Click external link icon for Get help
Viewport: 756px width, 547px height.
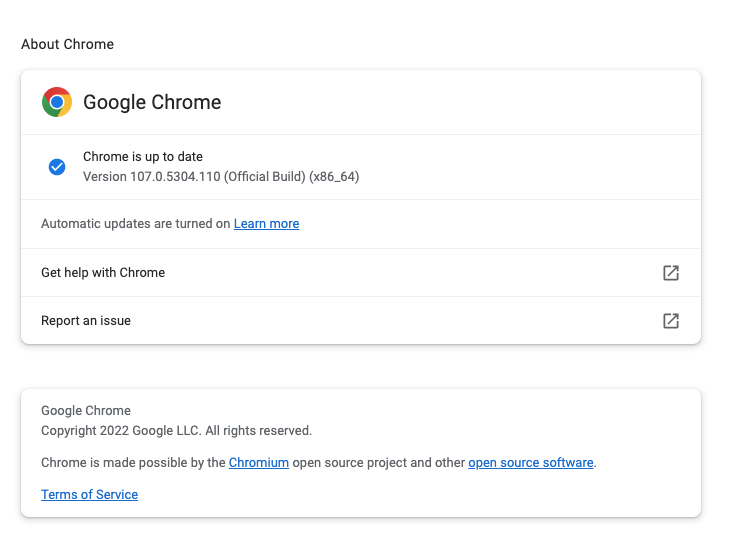coord(671,273)
